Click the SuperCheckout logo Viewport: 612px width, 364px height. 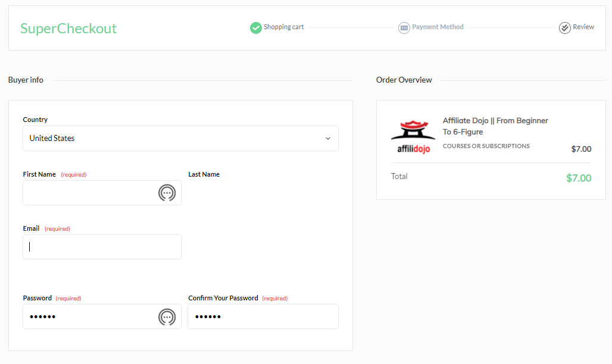tap(68, 29)
